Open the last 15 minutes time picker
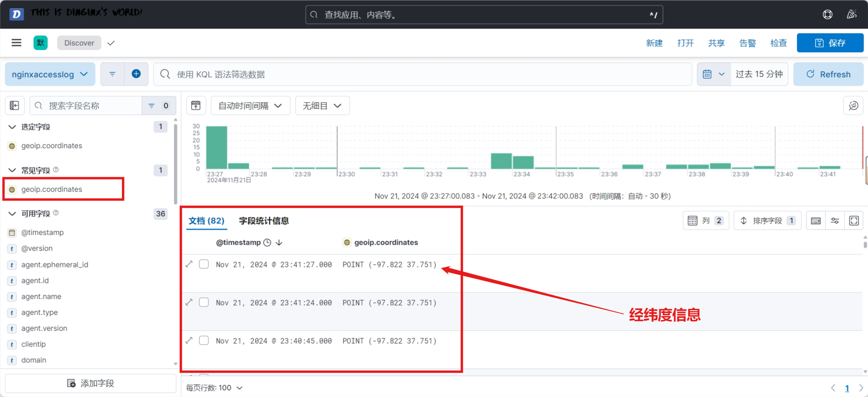Image resolution: width=868 pixels, height=397 pixels. coord(759,74)
